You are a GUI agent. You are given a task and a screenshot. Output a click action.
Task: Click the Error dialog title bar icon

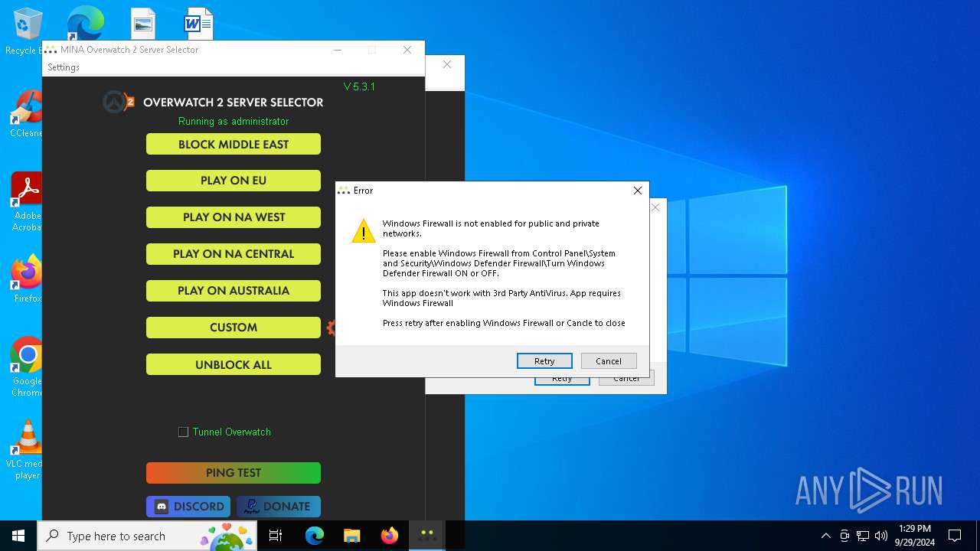(x=344, y=191)
